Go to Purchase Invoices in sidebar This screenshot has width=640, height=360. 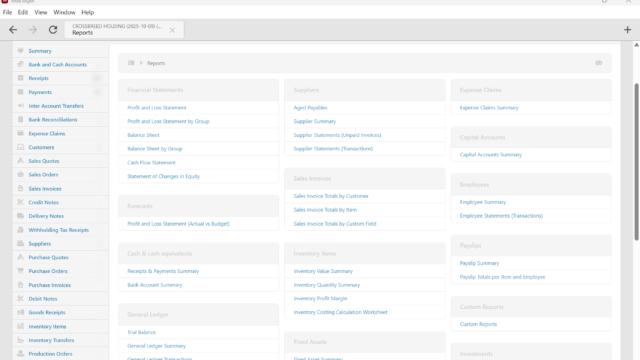click(x=49, y=285)
